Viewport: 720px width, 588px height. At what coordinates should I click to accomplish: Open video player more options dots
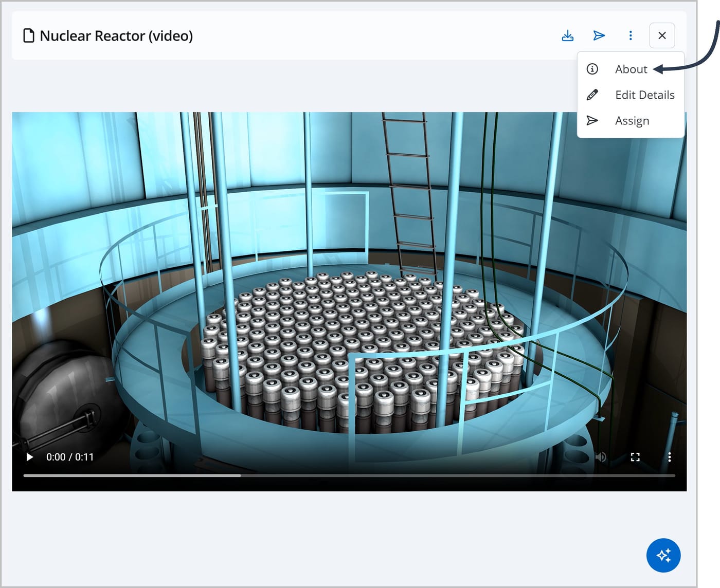click(x=669, y=457)
